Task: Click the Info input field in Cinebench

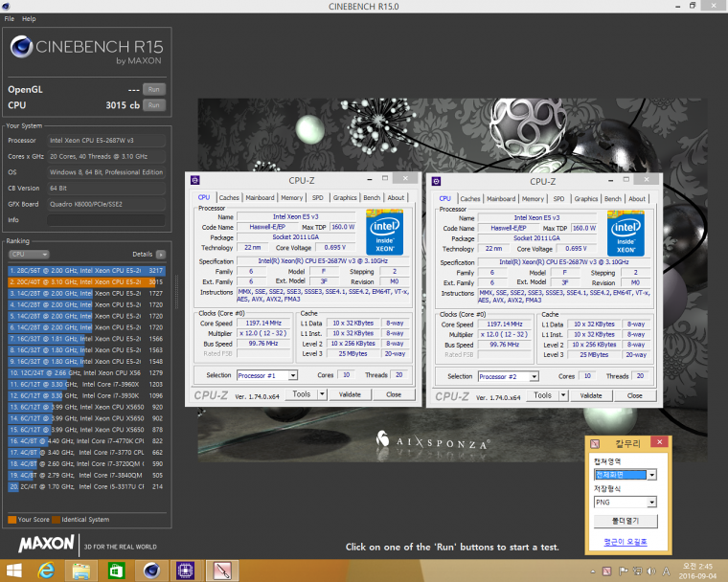Action: (x=106, y=220)
